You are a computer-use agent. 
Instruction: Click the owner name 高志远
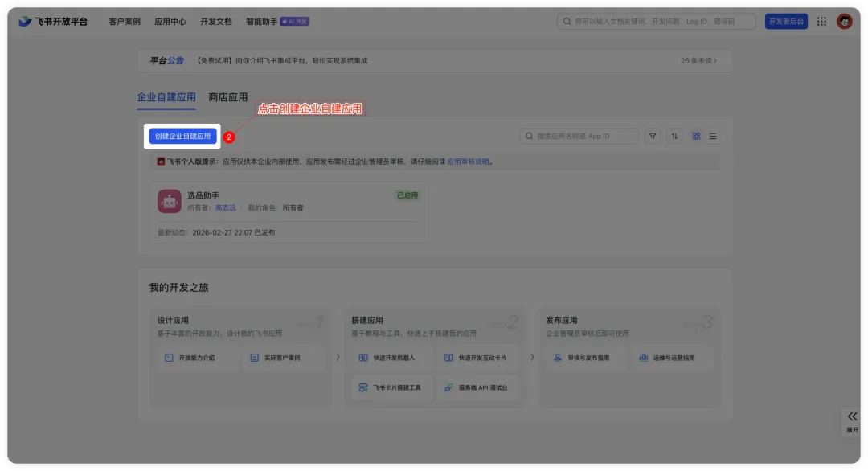point(225,208)
